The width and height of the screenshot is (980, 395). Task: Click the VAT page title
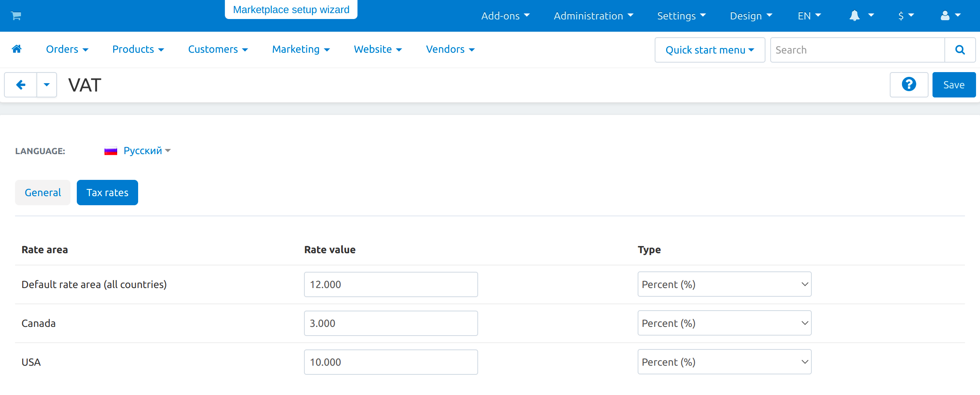coord(85,85)
